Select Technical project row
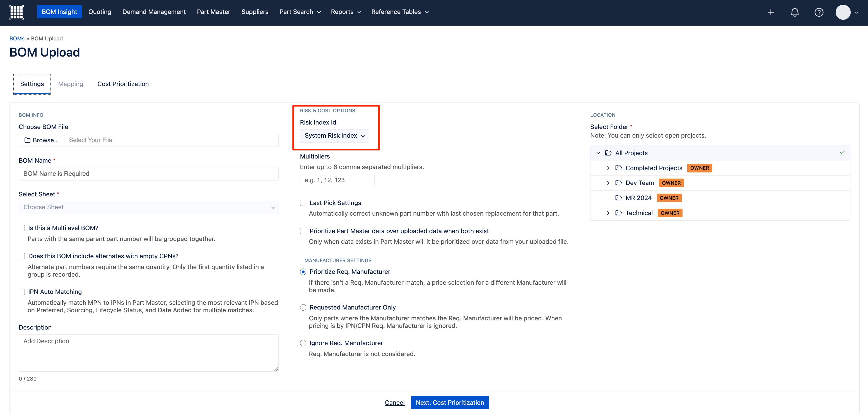This screenshot has height=419, width=868. pos(720,213)
